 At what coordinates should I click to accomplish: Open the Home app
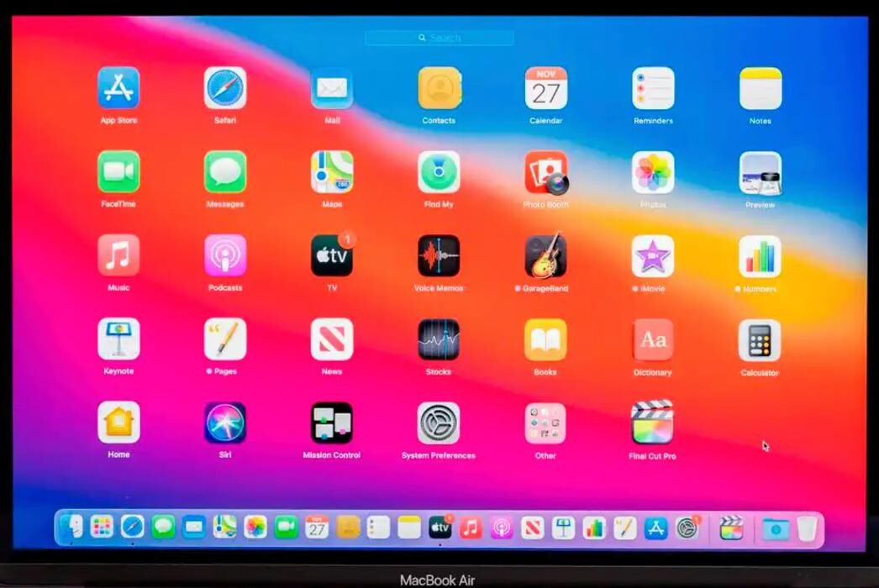pyautogui.click(x=118, y=422)
